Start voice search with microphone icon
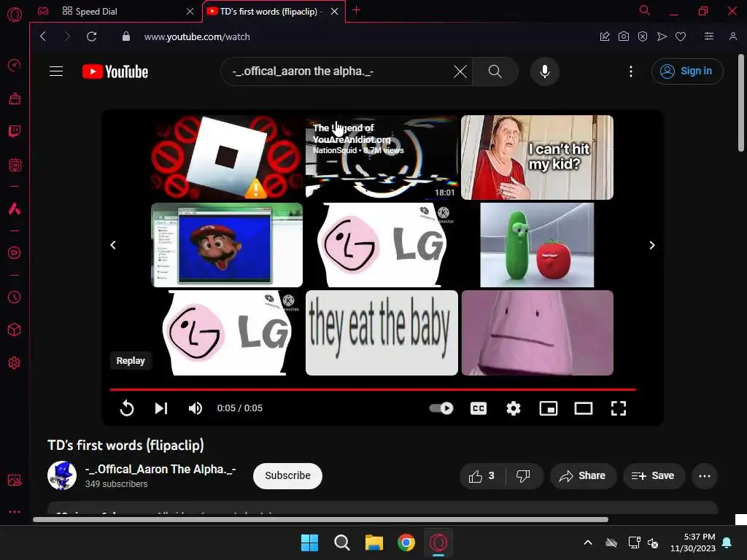This screenshot has width=747, height=560. pos(544,71)
